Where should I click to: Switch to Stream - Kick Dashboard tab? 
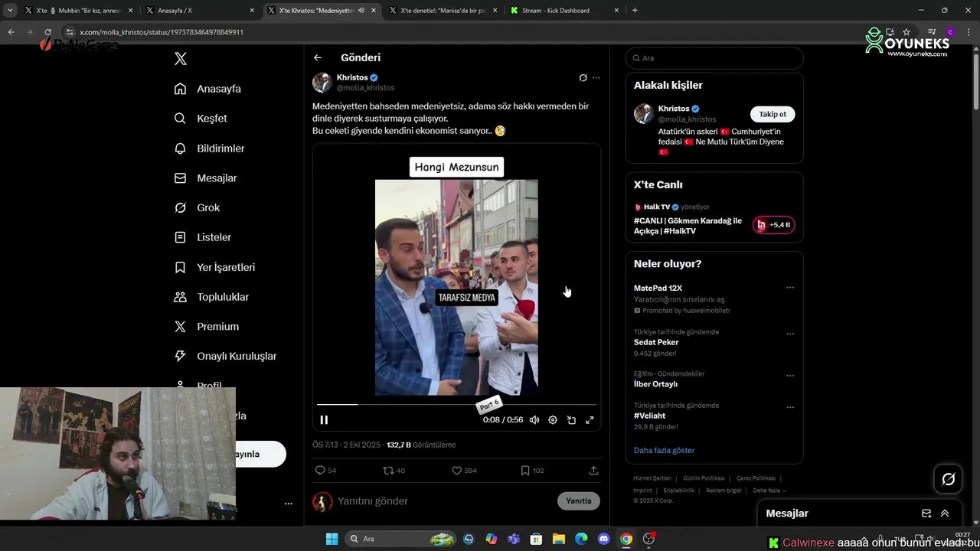click(x=565, y=11)
